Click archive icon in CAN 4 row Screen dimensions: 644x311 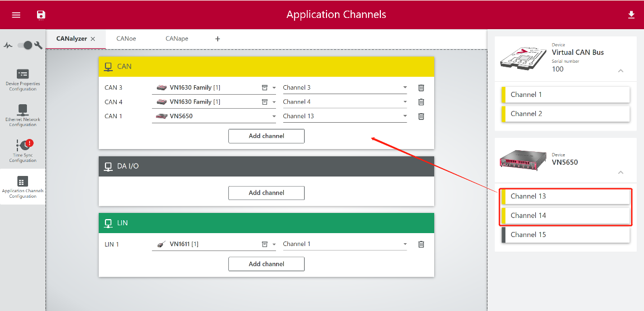pos(265,102)
